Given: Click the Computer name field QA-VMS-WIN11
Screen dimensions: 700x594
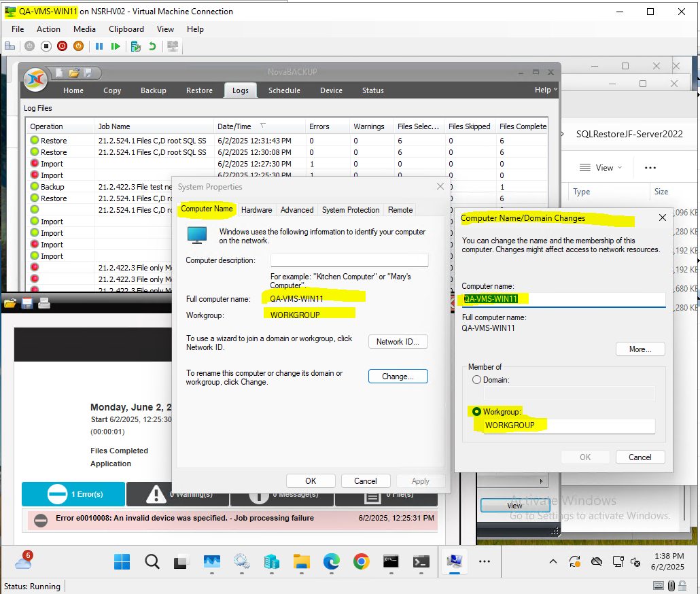Looking at the screenshot, I should coord(563,299).
